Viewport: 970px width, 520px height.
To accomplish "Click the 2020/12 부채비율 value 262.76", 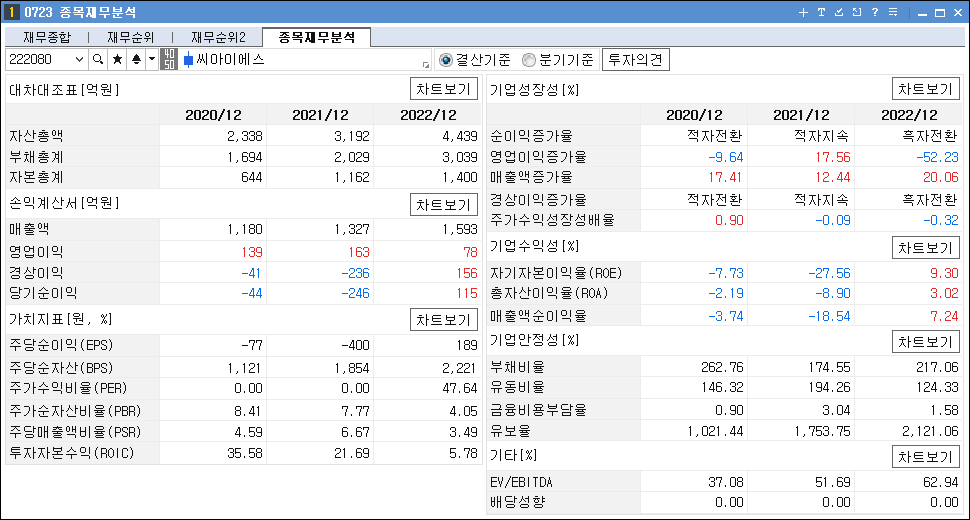I will pos(722,367).
